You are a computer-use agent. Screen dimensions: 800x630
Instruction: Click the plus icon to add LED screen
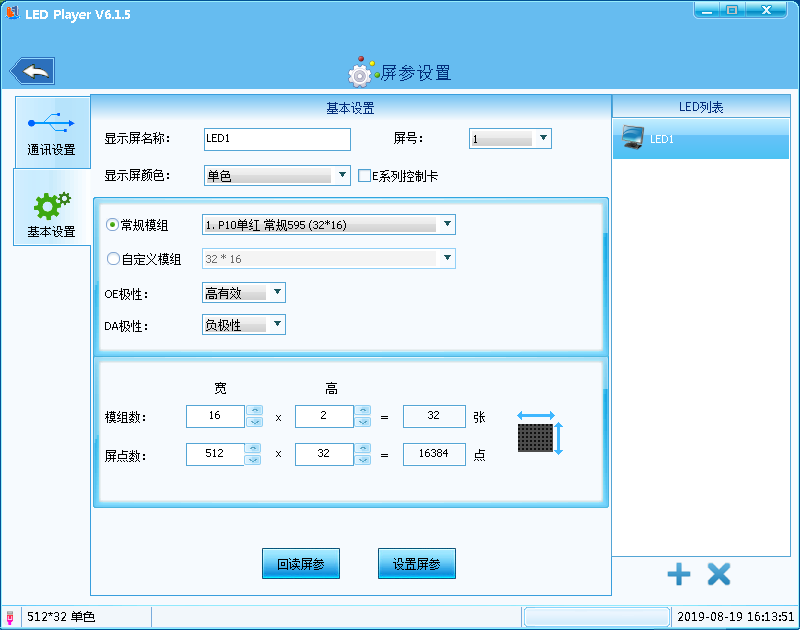coord(678,574)
